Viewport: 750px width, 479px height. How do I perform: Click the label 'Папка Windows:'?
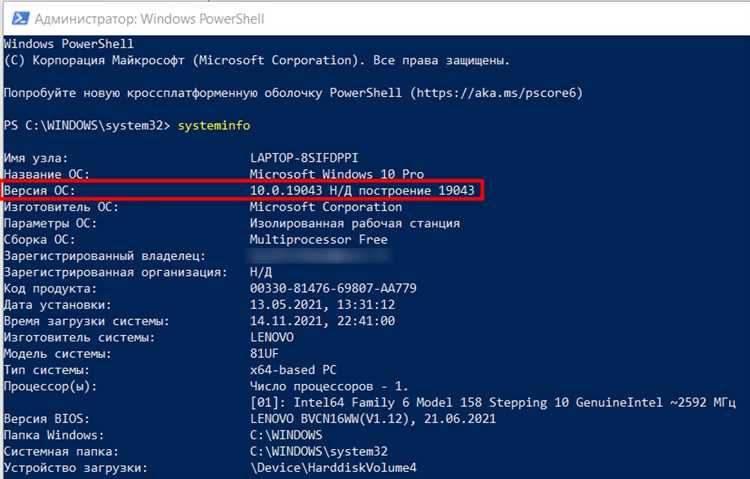point(54,435)
